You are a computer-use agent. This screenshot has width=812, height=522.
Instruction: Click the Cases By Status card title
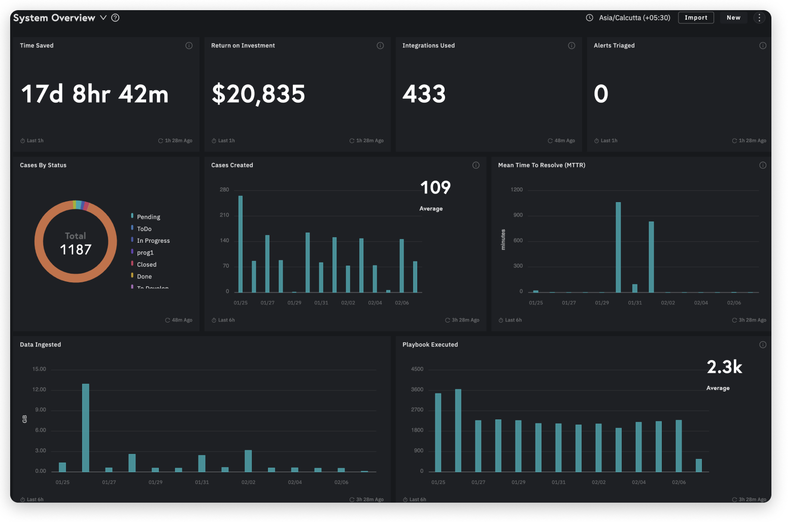tap(43, 165)
